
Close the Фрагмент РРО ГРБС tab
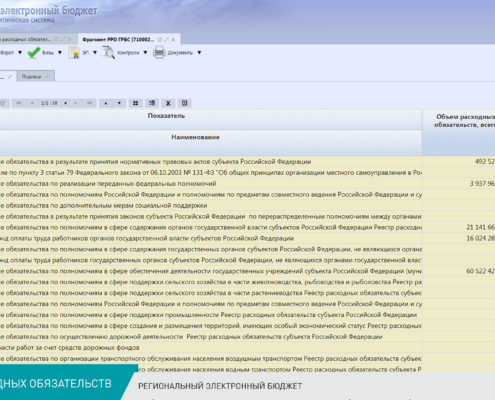click(x=173, y=39)
